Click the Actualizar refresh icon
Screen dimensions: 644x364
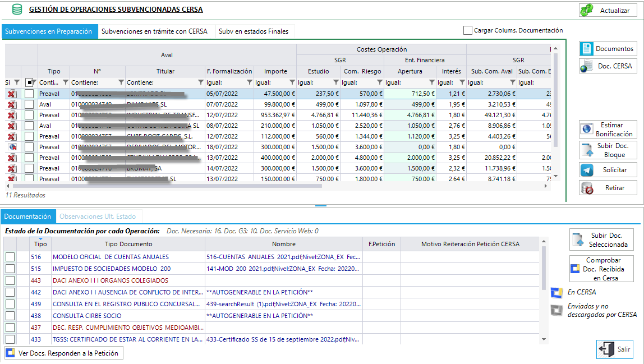click(x=587, y=10)
